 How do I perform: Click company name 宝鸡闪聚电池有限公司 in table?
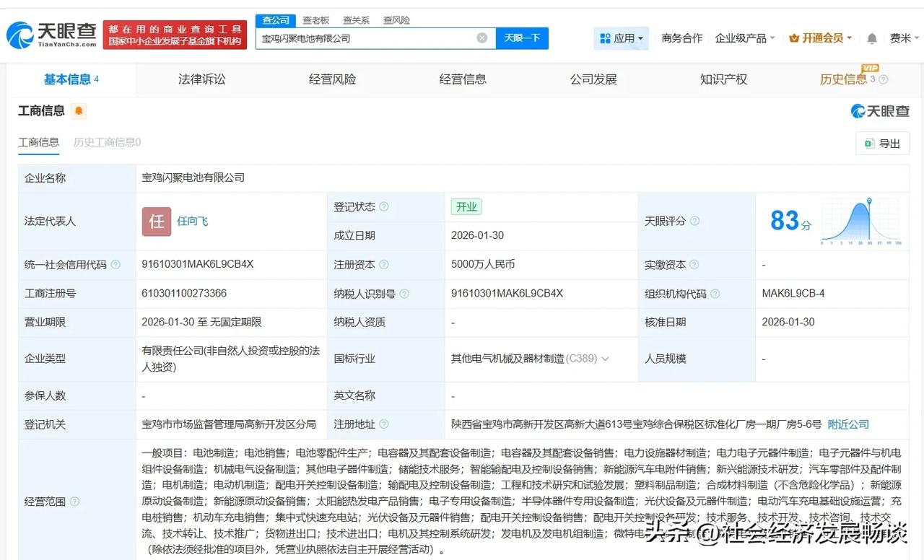193,178
